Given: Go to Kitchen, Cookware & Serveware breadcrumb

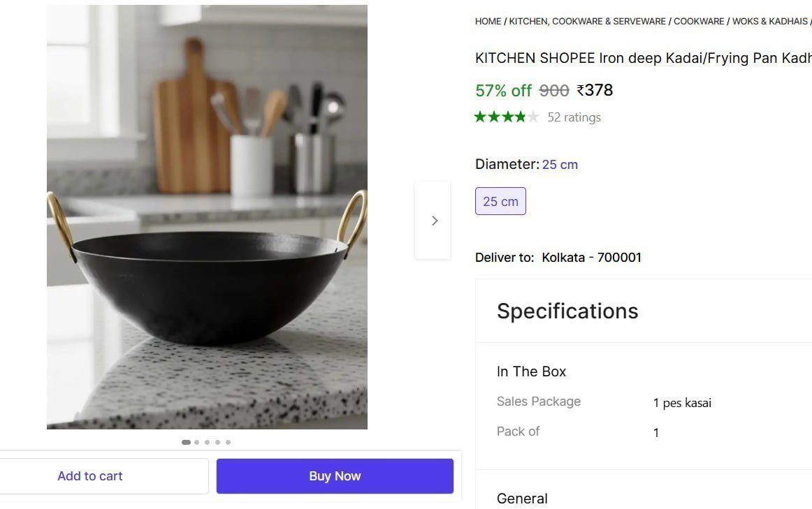Looking at the screenshot, I should coord(587,21).
